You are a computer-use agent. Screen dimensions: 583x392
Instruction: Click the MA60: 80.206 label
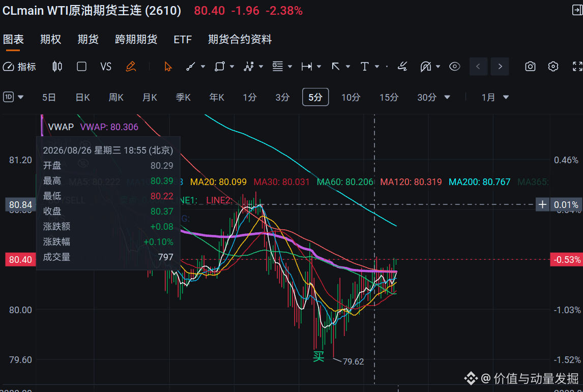click(x=345, y=182)
